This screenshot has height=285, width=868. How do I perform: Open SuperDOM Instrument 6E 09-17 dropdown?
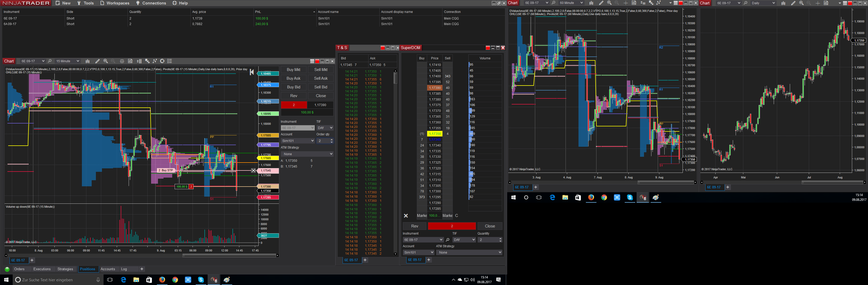coord(423,240)
